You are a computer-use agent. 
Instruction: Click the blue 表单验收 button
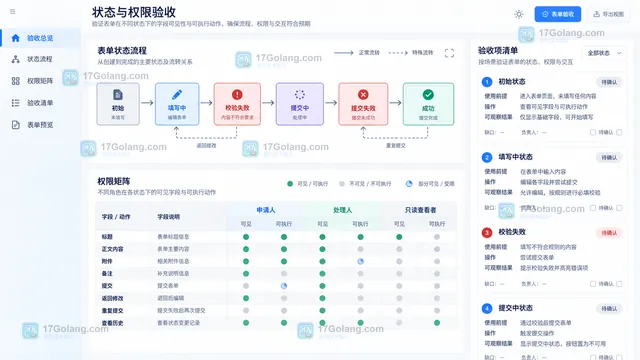tap(558, 14)
